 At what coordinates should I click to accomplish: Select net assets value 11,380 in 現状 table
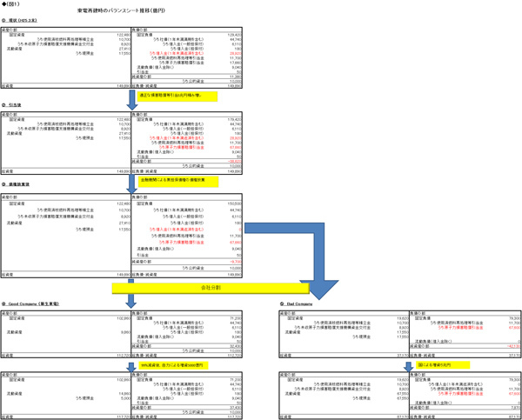pyautogui.click(x=236, y=77)
